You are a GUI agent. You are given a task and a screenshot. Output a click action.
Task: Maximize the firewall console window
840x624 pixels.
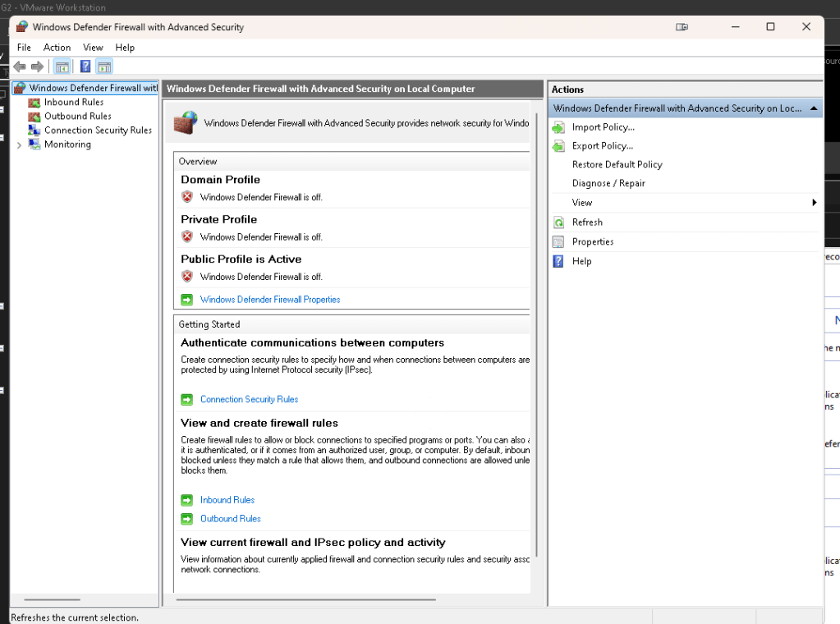tap(770, 27)
